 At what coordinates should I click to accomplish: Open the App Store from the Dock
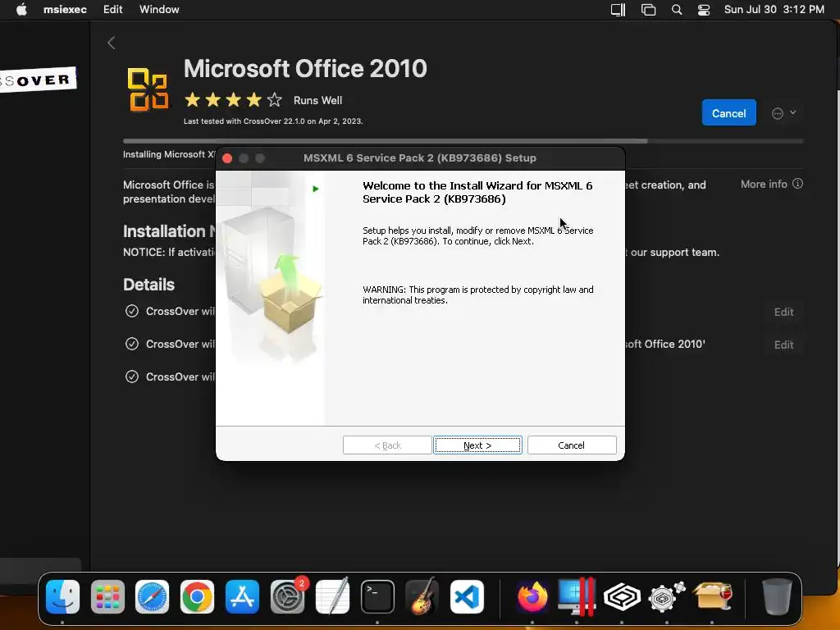point(242,596)
